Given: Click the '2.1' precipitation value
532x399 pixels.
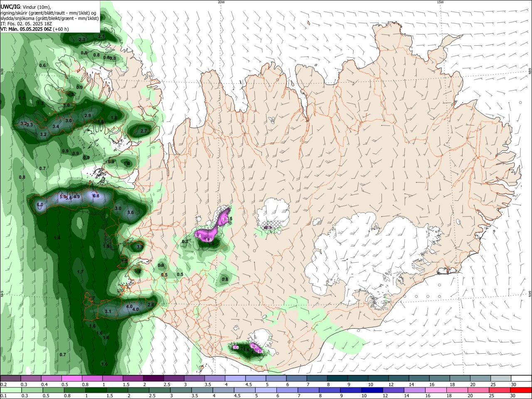Looking at the screenshot, I should pyautogui.click(x=101, y=37).
